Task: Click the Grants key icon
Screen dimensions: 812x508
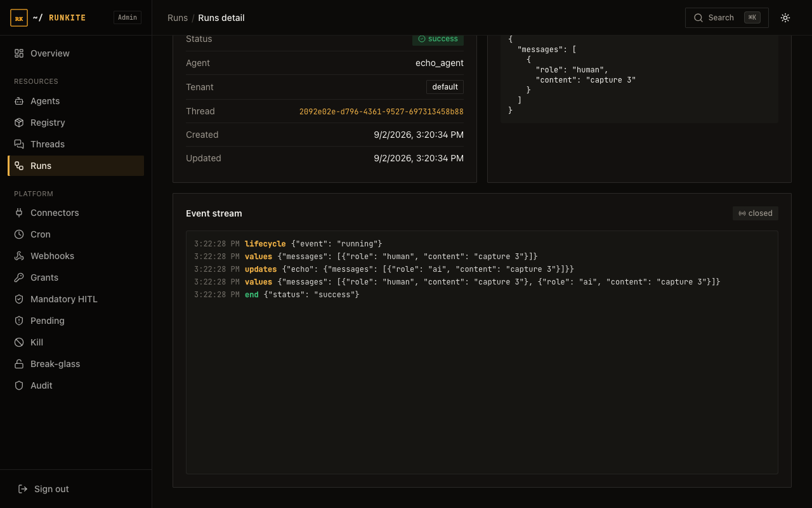Action: pos(19,277)
